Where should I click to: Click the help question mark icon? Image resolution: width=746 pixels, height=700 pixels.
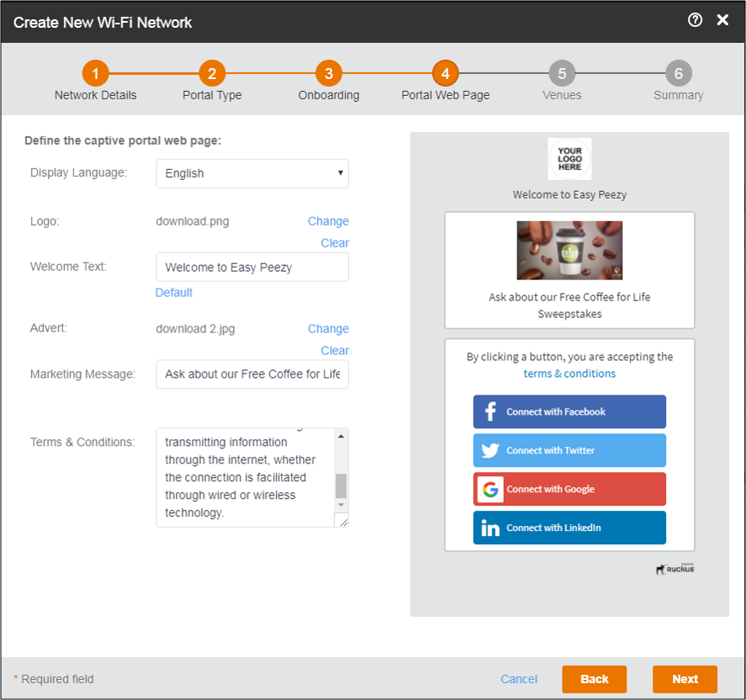point(695,21)
